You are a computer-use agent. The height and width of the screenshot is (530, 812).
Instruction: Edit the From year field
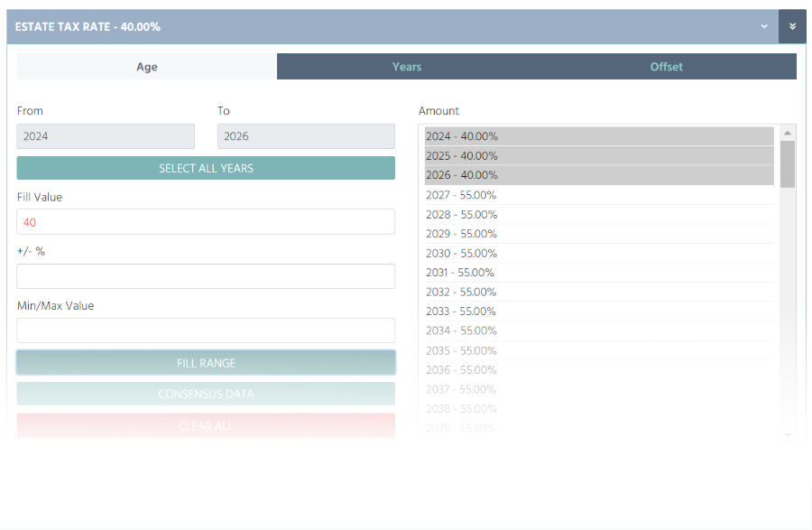[106, 135]
